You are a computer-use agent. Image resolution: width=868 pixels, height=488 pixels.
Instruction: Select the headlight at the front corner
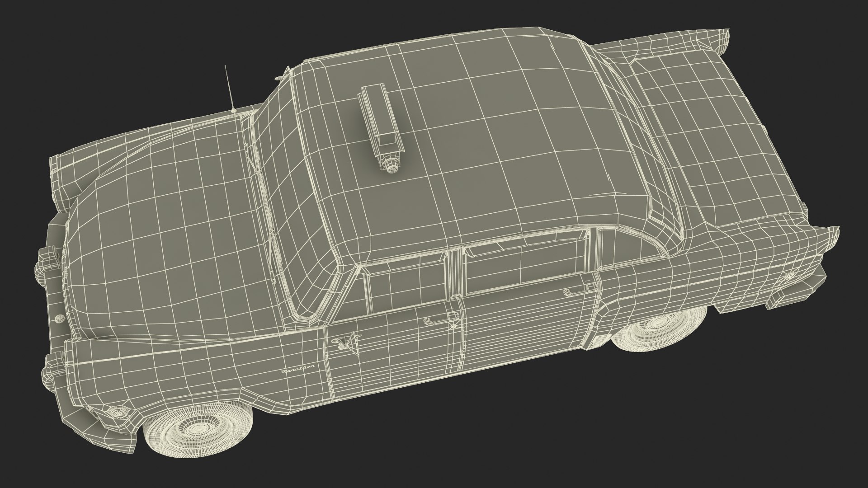(119, 413)
